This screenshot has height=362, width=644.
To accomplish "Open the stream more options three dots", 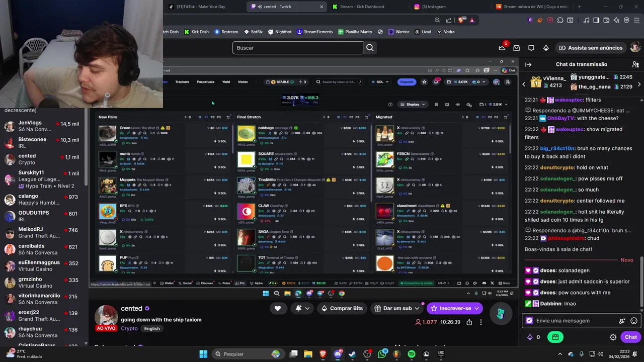I will [x=480, y=322].
